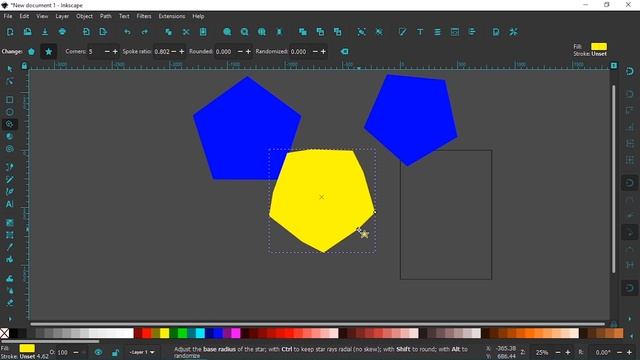Pick red from the color palette
This screenshot has height=360, width=640.
click(147, 333)
